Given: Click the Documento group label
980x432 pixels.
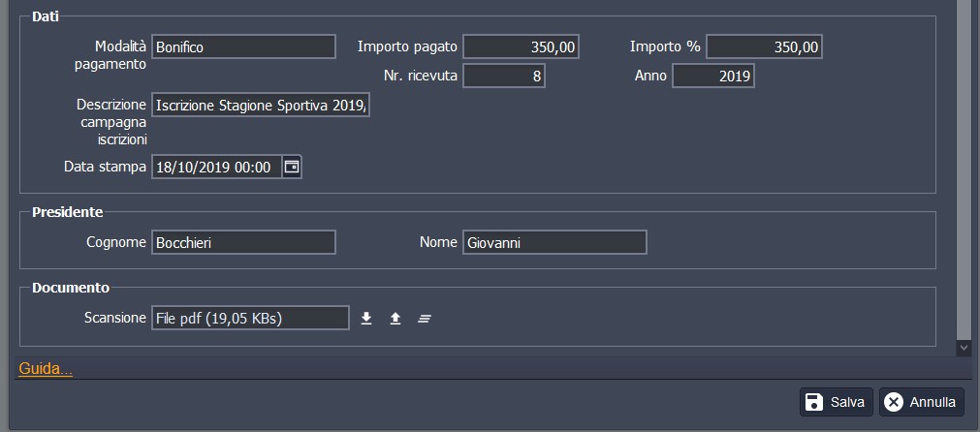Looking at the screenshot, I should [x=71, y=288].
